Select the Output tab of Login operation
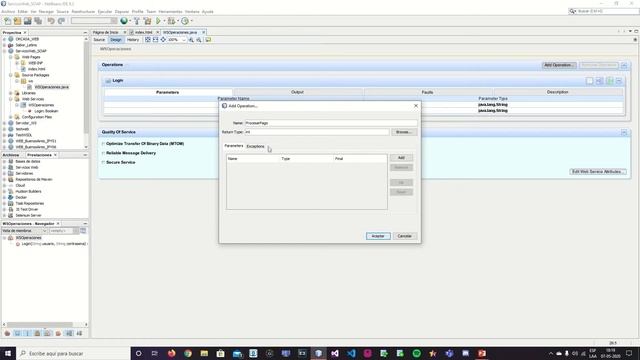640x360 pixels. coord(297,92)
